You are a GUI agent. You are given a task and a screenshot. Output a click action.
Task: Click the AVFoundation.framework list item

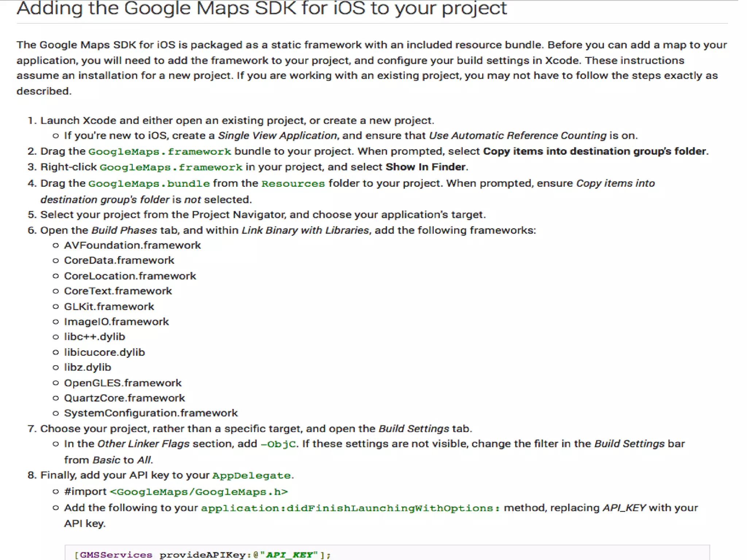point(132,245)
